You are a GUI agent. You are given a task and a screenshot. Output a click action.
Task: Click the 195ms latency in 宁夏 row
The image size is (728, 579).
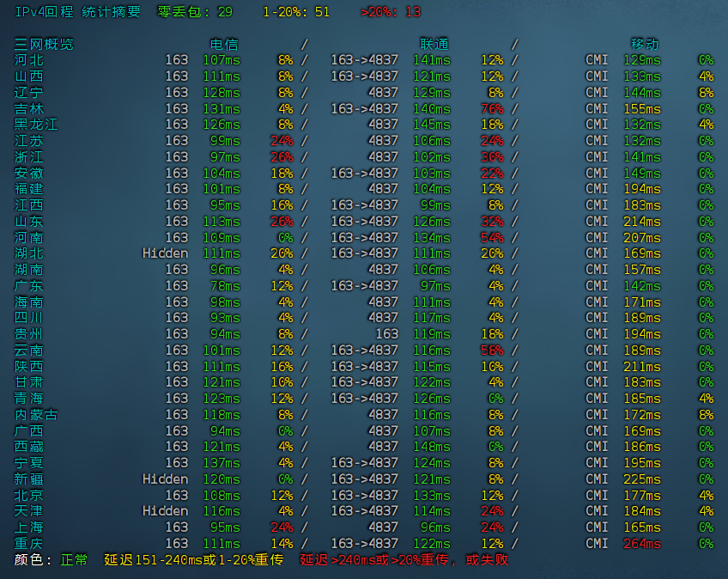pyautogui.click(x=641, y=463)
